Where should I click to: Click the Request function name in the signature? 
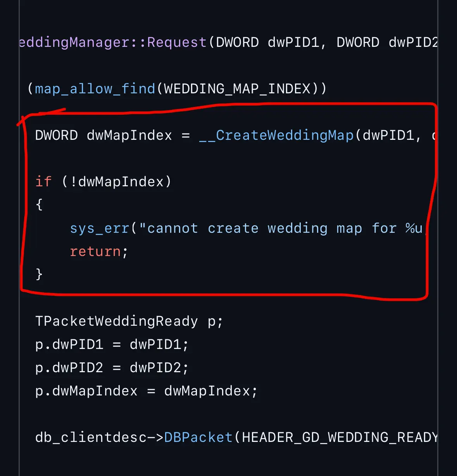click(x=177, y=42)
